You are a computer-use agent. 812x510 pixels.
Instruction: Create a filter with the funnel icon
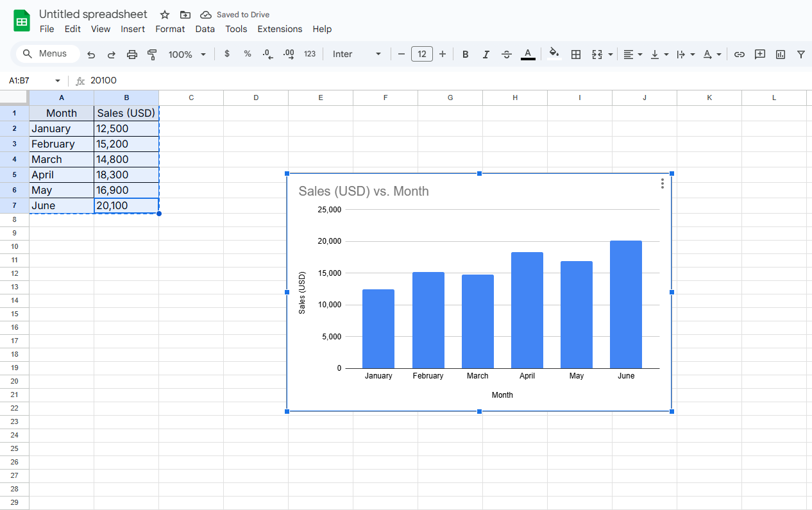point(801,54)
